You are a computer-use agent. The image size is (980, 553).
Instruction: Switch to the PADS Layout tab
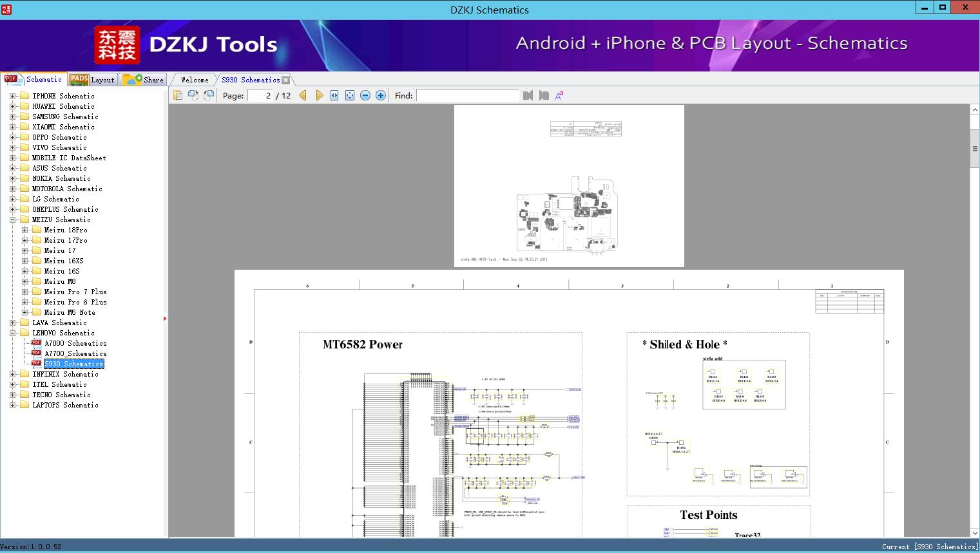(x=92, y=79)
